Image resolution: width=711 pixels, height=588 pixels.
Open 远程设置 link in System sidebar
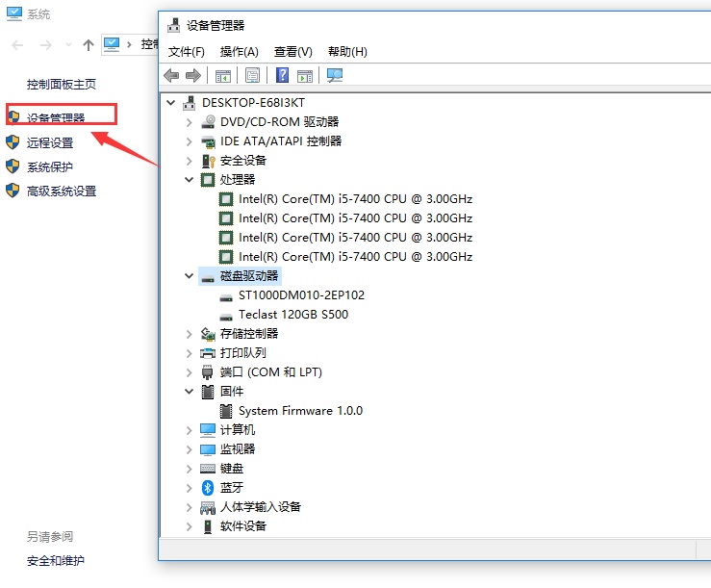click(x=50, y=143)
